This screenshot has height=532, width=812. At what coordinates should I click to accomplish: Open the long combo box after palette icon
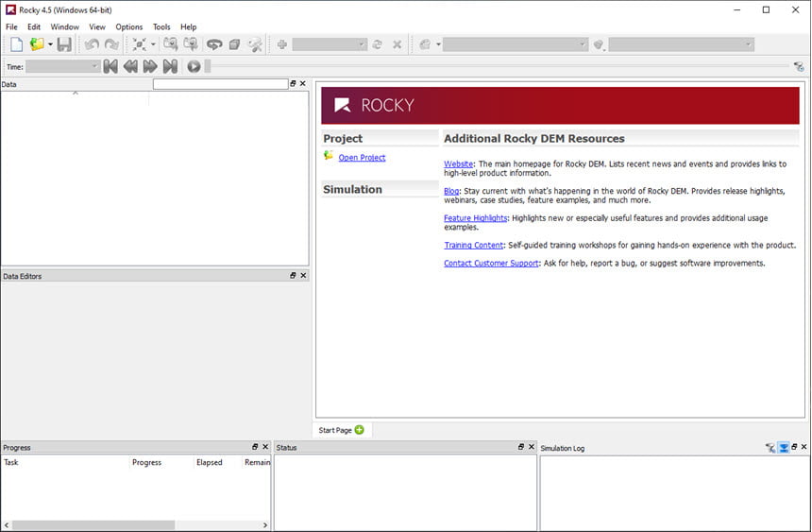point(516,44)
